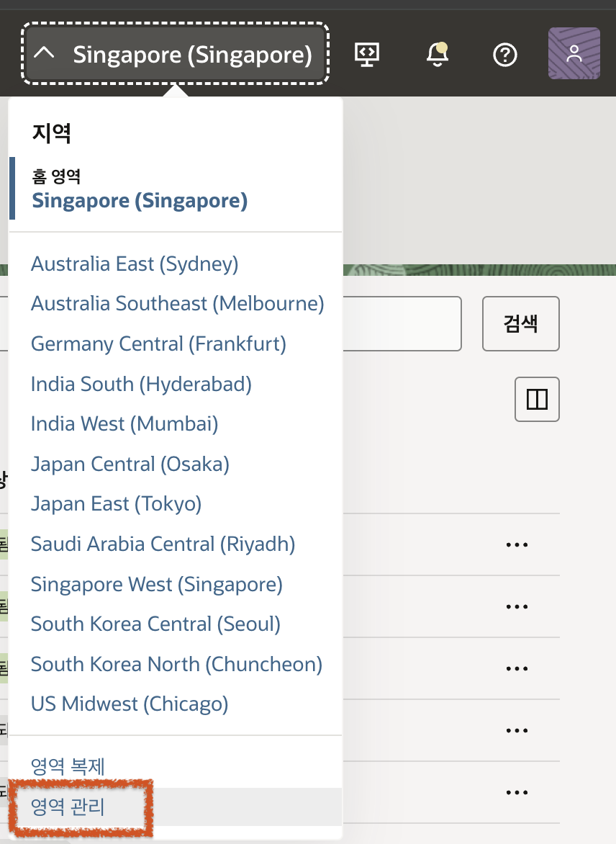Viewport: 616px width, 844px height.
Task: Click the 영역 복제 link
Action: [68, 766]
